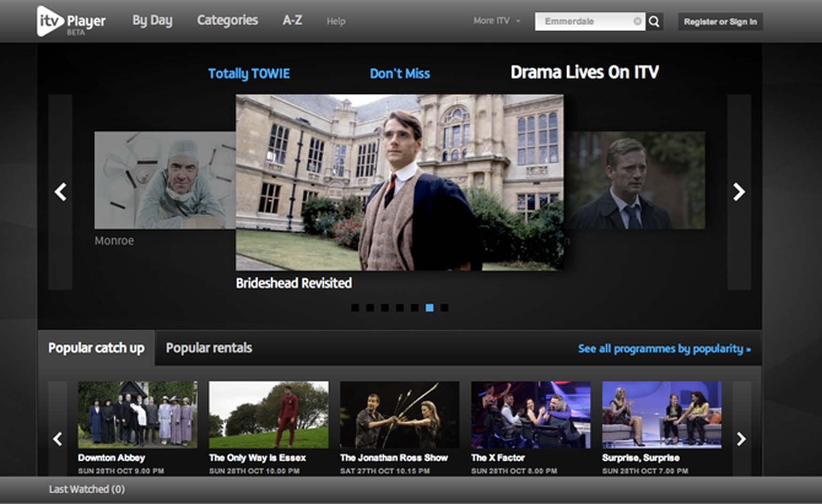Click the Monroe title text
This screenshot has width=822, height=504.
pos(115,241)
